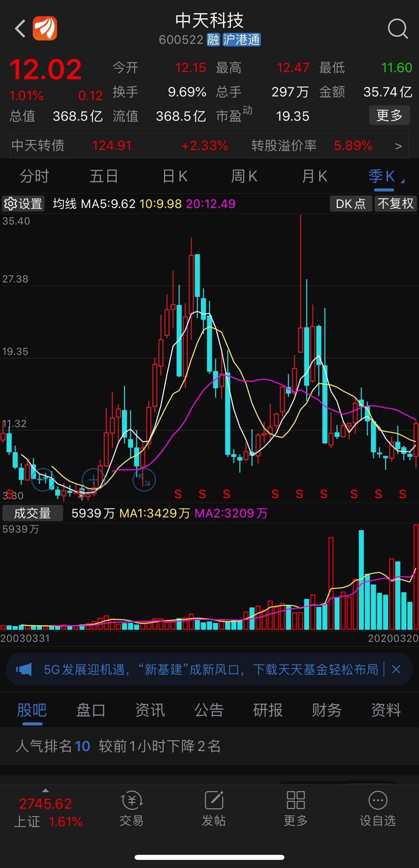Tap the 最高 12.47 value
419x868 pixels.
tap(293, 68)
